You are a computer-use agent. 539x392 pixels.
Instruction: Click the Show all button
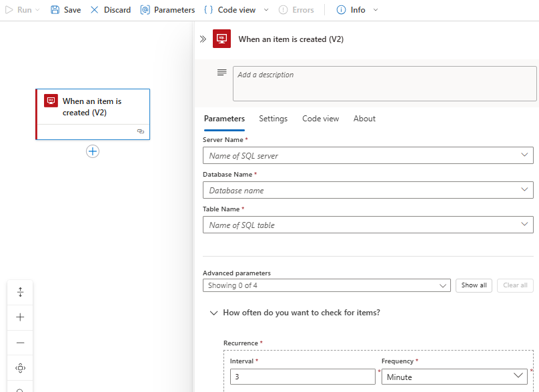474,285
